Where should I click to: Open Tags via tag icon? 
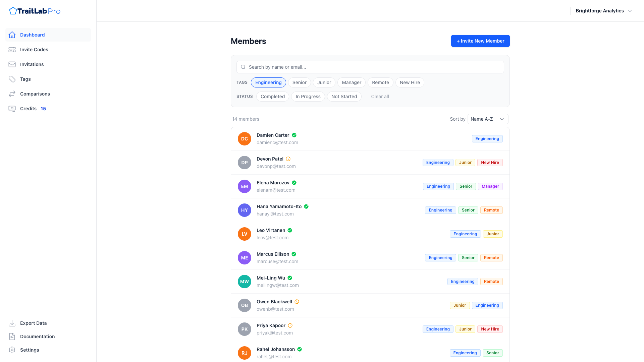(12, 79)
